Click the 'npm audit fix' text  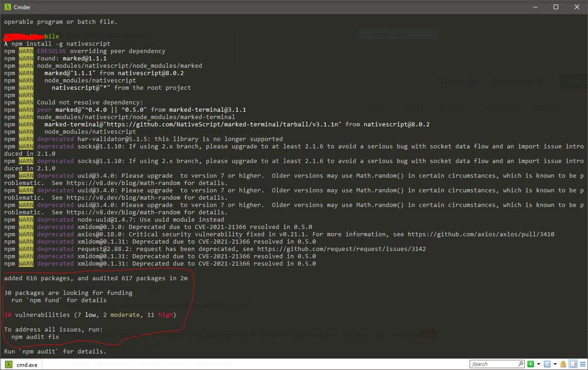[35, 337]
